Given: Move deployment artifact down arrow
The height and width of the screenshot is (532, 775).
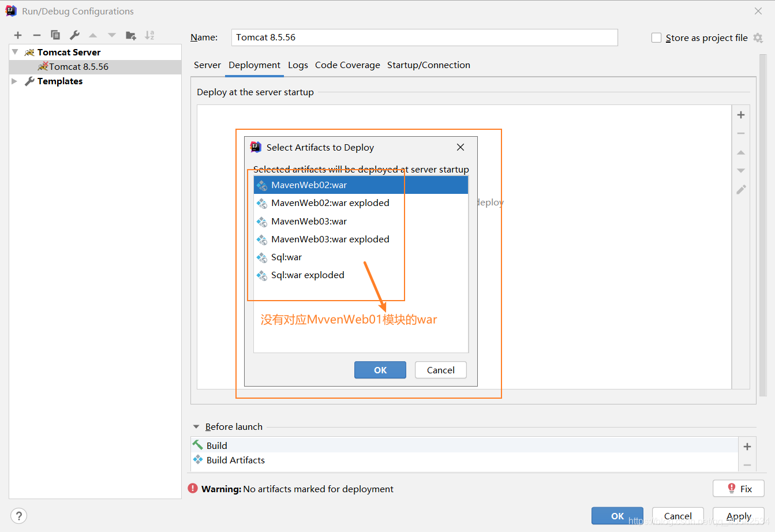Looking at the screenshot, I should tap(741, 171).
